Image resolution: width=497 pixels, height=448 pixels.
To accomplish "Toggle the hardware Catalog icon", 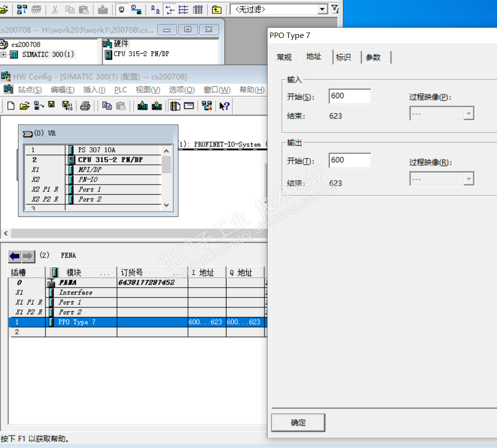I will click(x=175, y=106).
